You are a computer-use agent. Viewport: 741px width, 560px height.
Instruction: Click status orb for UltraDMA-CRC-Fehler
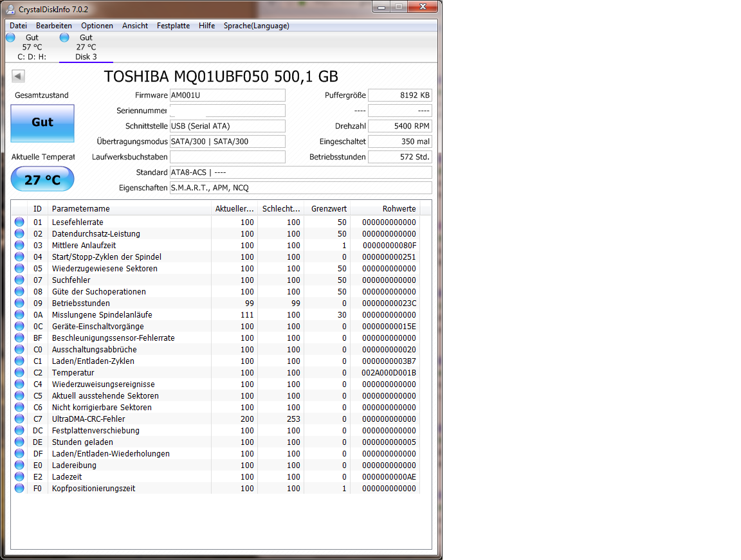coord(19,419)
